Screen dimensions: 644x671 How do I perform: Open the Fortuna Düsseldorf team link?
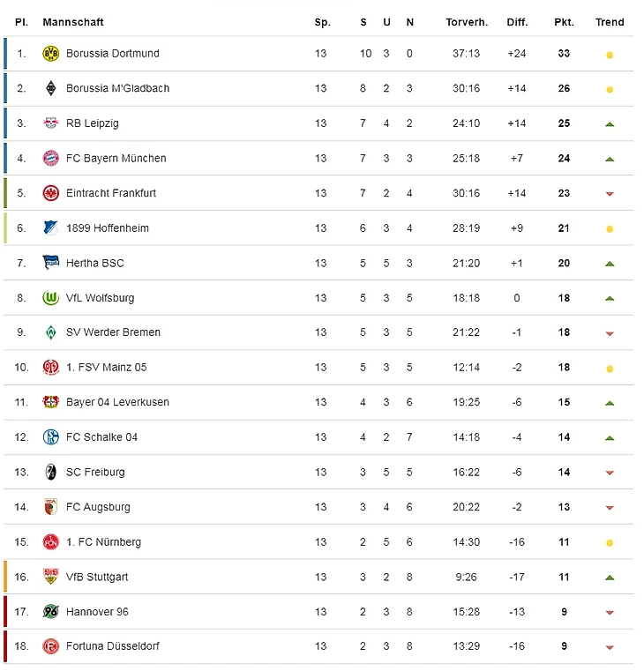point(113,646)
